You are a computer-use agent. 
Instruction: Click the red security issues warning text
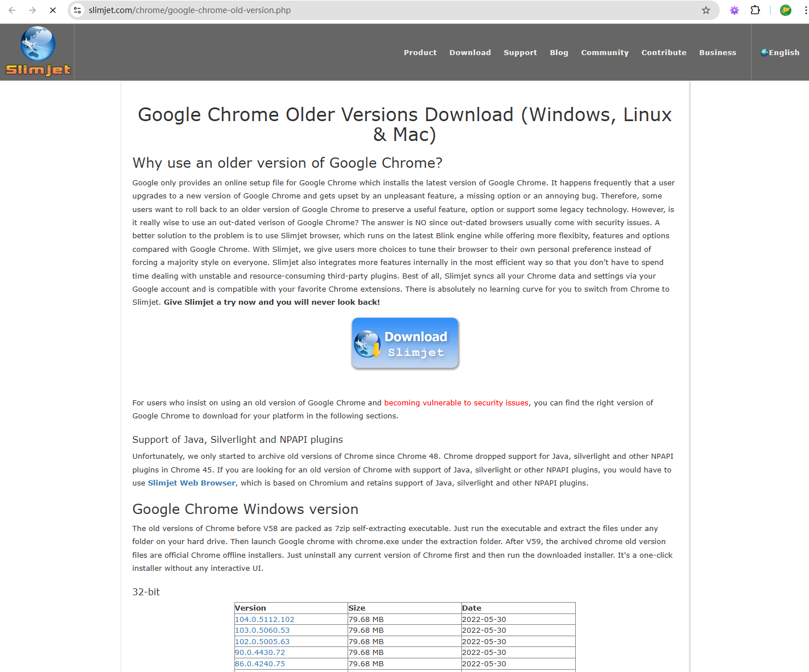point(456,403)
